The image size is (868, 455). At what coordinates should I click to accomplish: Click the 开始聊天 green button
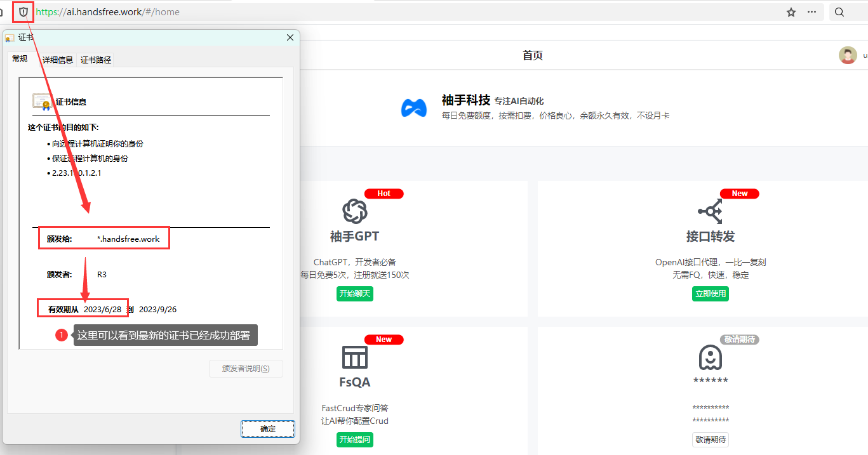click(x=354, y=294)
